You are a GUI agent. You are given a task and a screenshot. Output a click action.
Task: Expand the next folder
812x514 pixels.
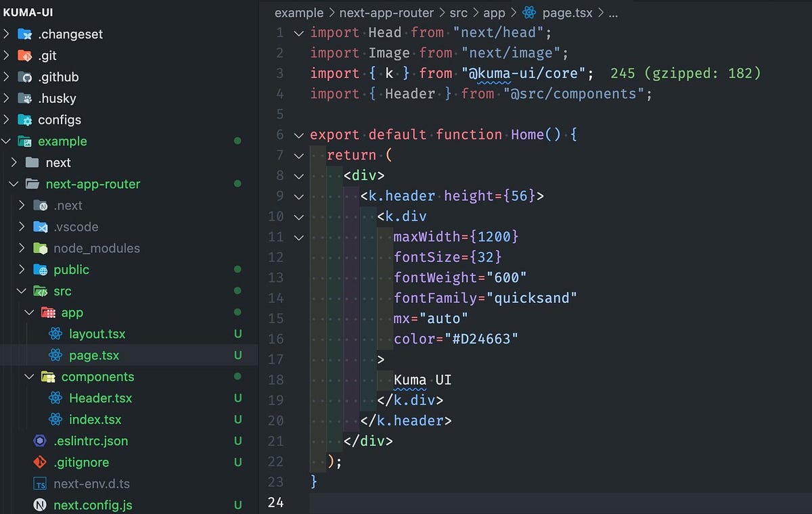(x=14, y=162)
